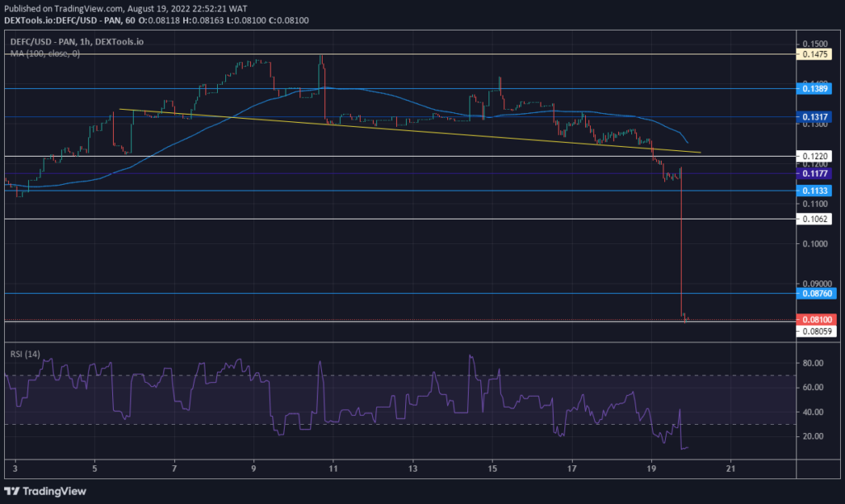This screenshot has width=845, height=504.
Task: Click the 20.00 RSI axis value
Action: pos(813,436)
